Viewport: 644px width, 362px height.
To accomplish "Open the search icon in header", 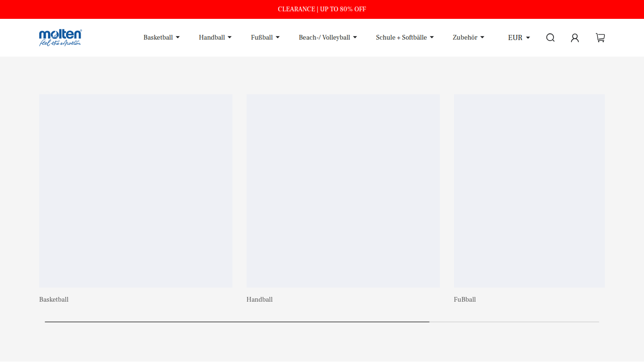I will click(550, 38).
